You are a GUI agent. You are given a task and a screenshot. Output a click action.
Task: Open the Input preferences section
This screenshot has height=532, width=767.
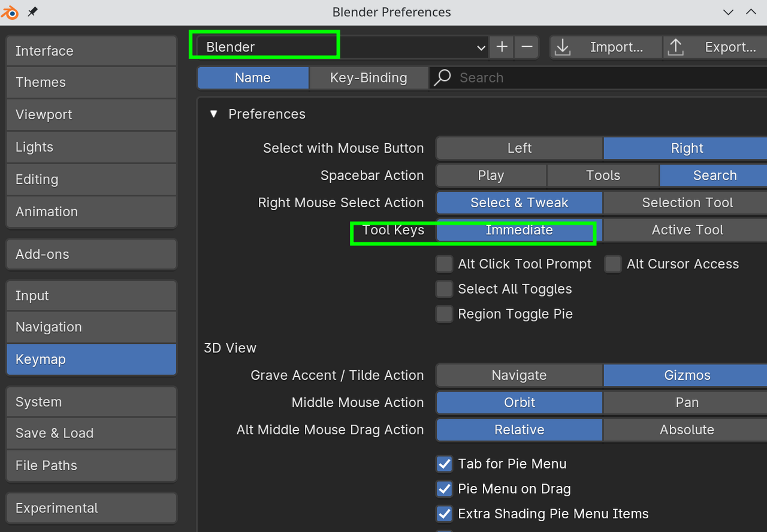[x=92, y=296]
